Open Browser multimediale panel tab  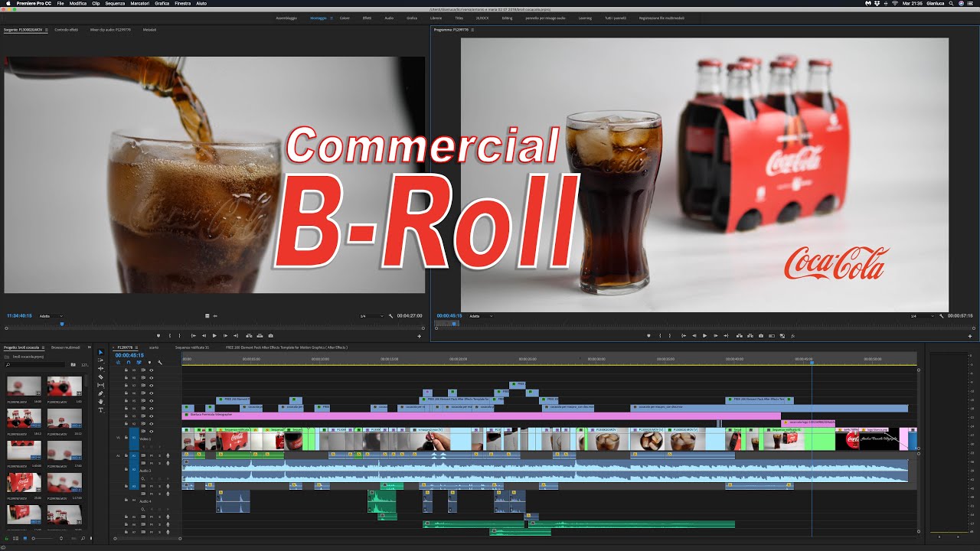(66, 347)
